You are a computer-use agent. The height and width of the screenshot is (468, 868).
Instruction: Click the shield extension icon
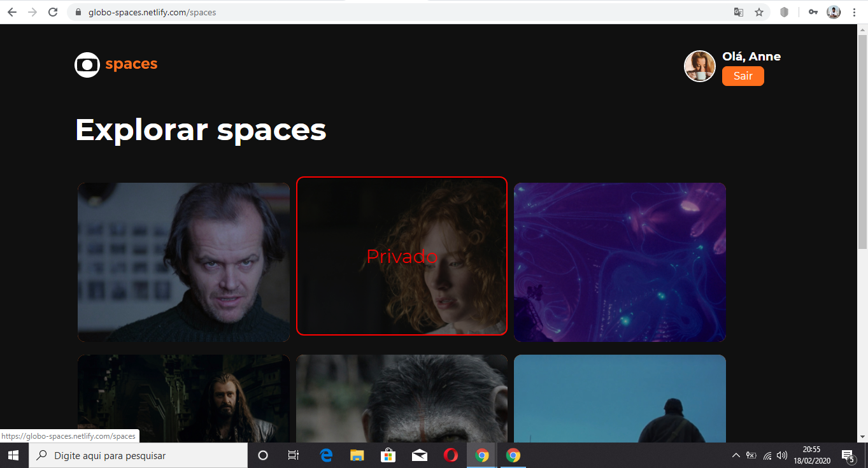pos(785,12)
